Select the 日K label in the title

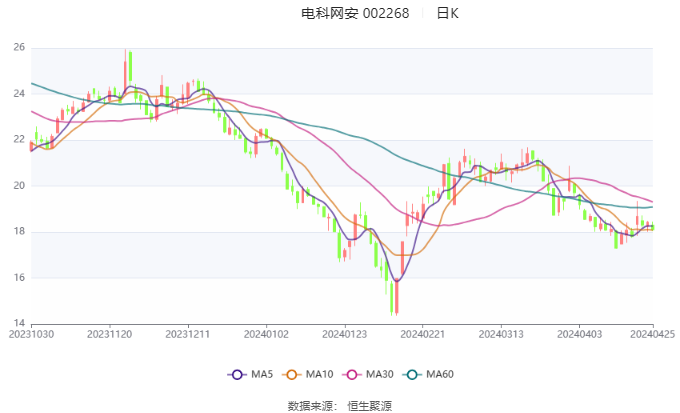click(447, 14)
